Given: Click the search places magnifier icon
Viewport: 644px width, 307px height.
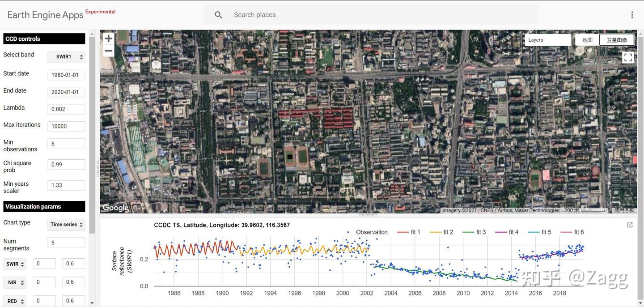Looking at the screenshot, I should 218,14.
